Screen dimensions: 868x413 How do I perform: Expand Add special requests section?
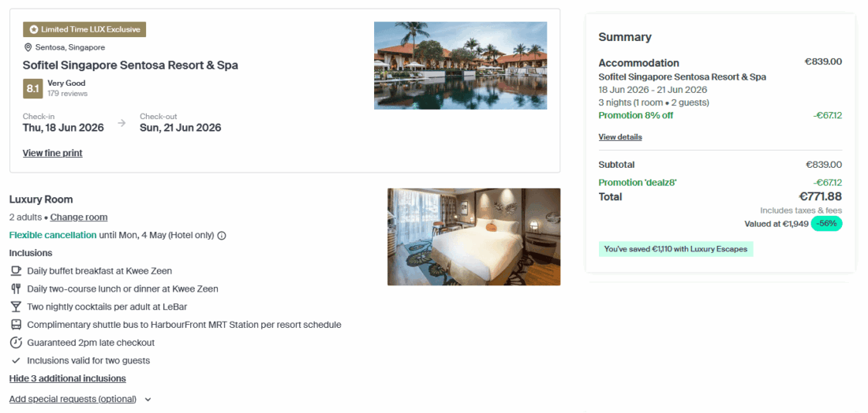tap(80, 399)
